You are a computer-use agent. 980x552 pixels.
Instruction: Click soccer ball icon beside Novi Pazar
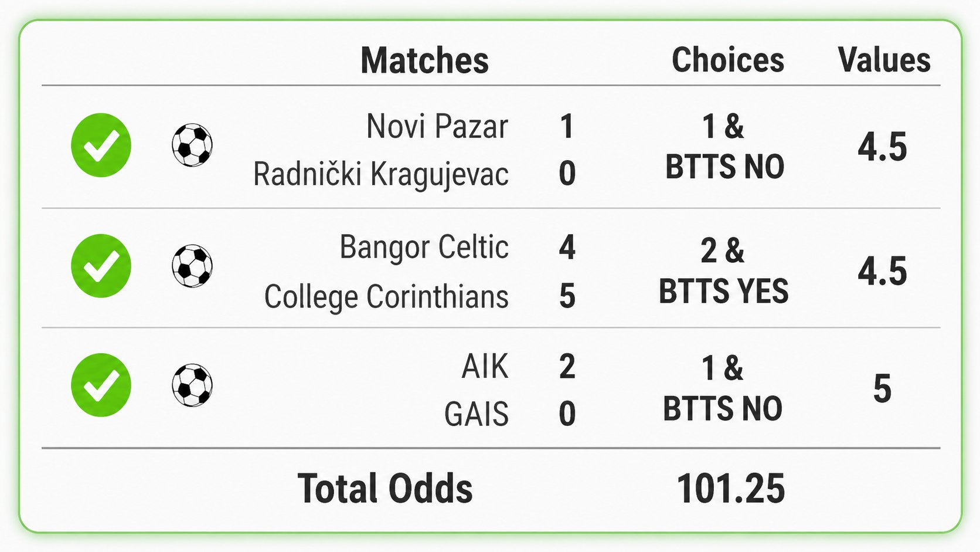[x=192, y=145]
